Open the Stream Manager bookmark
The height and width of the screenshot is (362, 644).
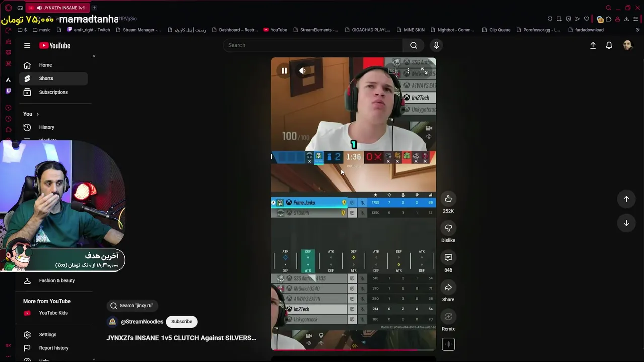coord(138,30)
